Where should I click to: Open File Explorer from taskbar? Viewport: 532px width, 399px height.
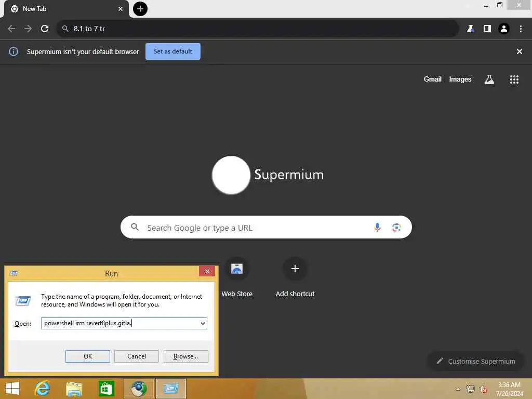(74, 389)
